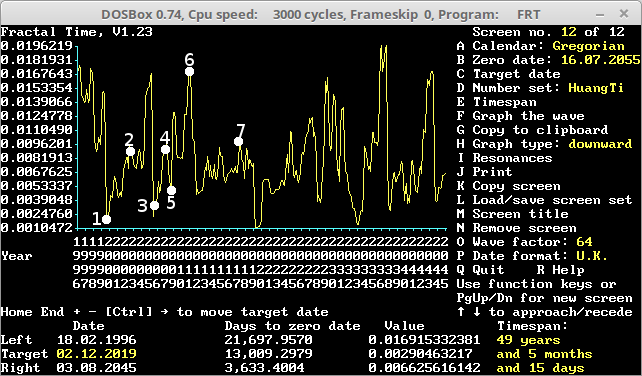The width and height of the screenshot is (642, 376).
Task: Click the 'Timespan:' heading near the bottom
Action: click(532, 326)
